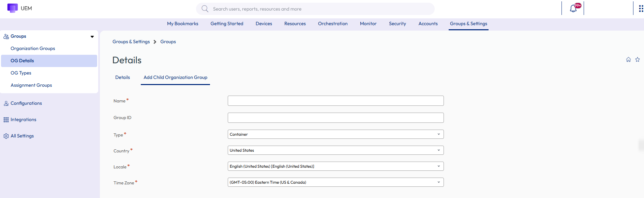The height and width of the screenshot is (198, 644).
Task: Click the UEM logo icon
Action: [x=13, y=8]
